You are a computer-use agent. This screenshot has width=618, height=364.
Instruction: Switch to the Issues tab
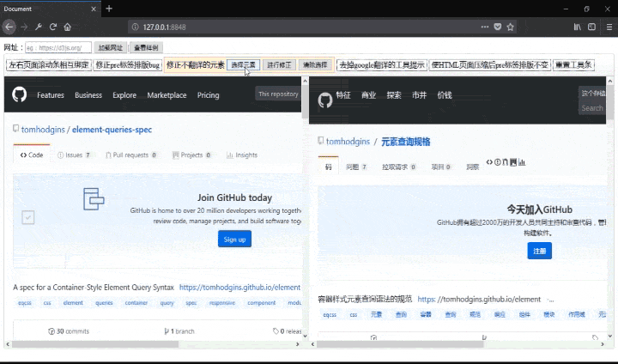click(74, 155)
